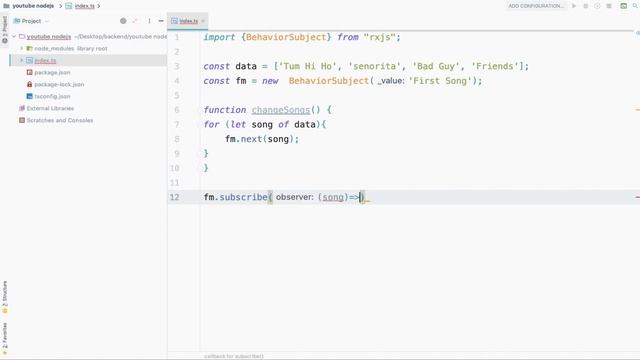Click the 'Tum Hi Ho' string literal
The width and height of the screenshot is (640, 360).
click(x=308, y=66)
